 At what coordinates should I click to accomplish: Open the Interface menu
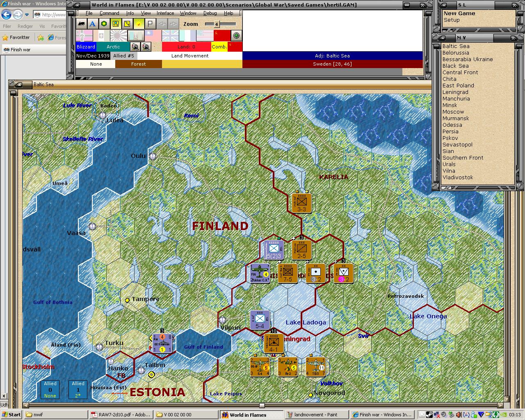(x=165, y=13)
